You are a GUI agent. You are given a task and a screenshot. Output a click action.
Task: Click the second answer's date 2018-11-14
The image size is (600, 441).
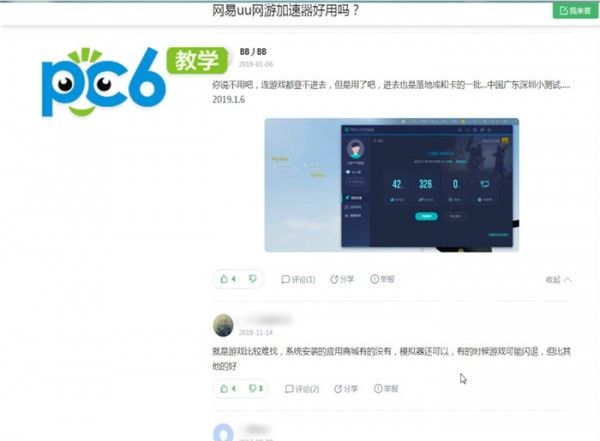(x=256, y=332)
